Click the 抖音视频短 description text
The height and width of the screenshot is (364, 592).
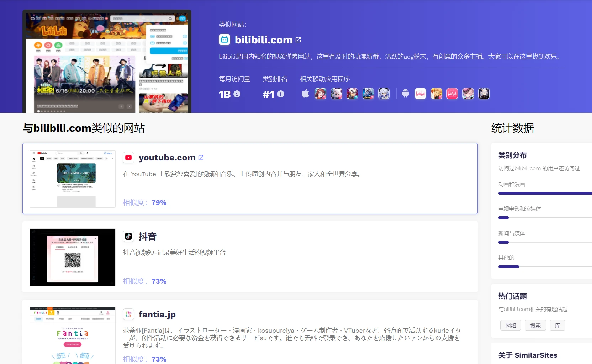174,253
